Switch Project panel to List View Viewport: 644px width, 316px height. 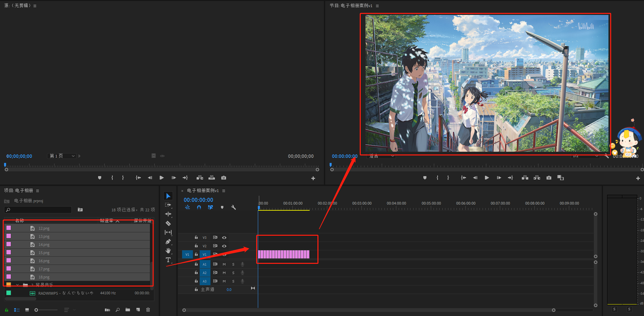17,310
